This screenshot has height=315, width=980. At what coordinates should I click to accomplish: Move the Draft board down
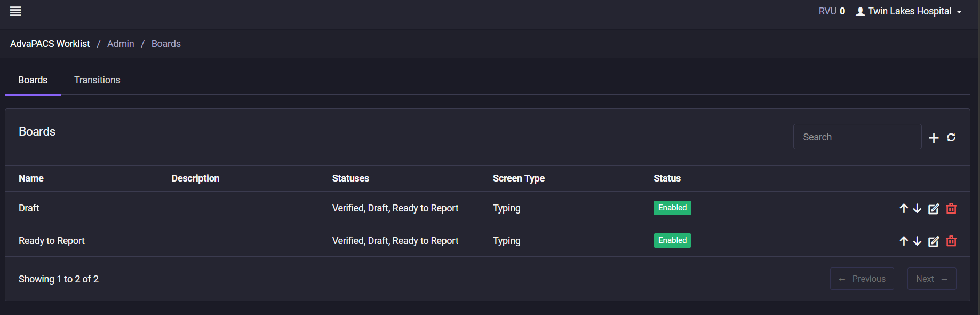(x=918, y=208)
